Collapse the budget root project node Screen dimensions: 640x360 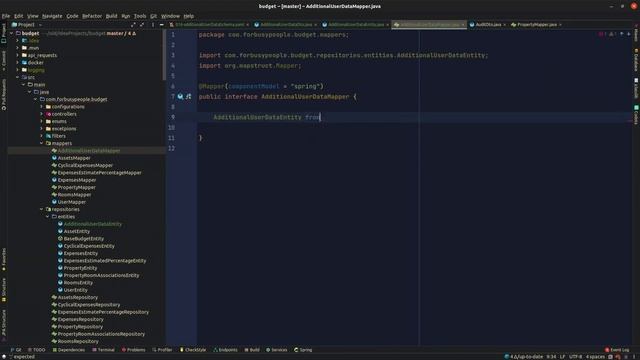[x=11, y=33]
